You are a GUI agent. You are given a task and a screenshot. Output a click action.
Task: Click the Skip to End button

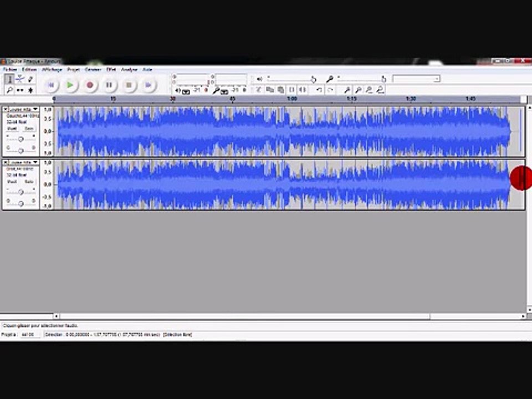[x=149, y=85]
